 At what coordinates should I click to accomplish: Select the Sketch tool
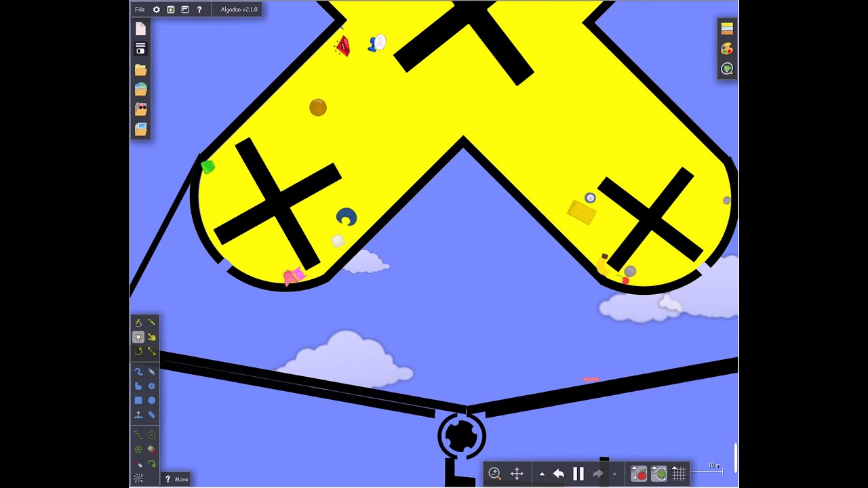[138, 323]
